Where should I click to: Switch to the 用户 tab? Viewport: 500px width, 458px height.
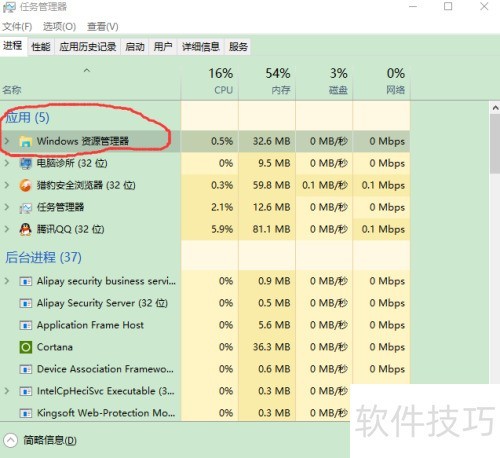(163, 47)
